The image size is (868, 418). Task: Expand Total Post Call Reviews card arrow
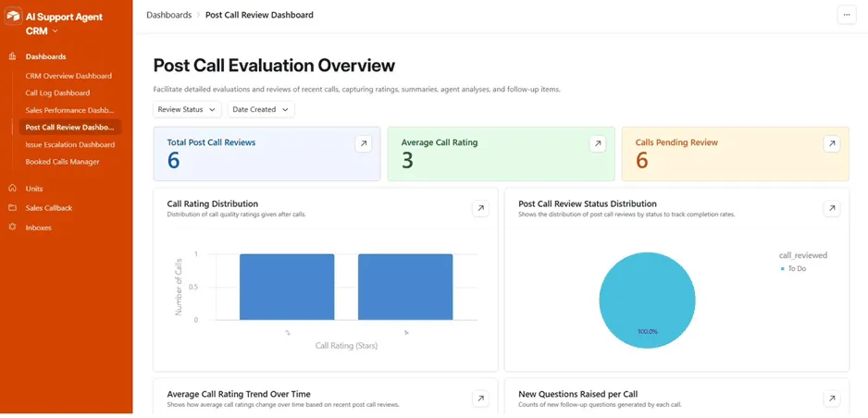coord(363,143)
